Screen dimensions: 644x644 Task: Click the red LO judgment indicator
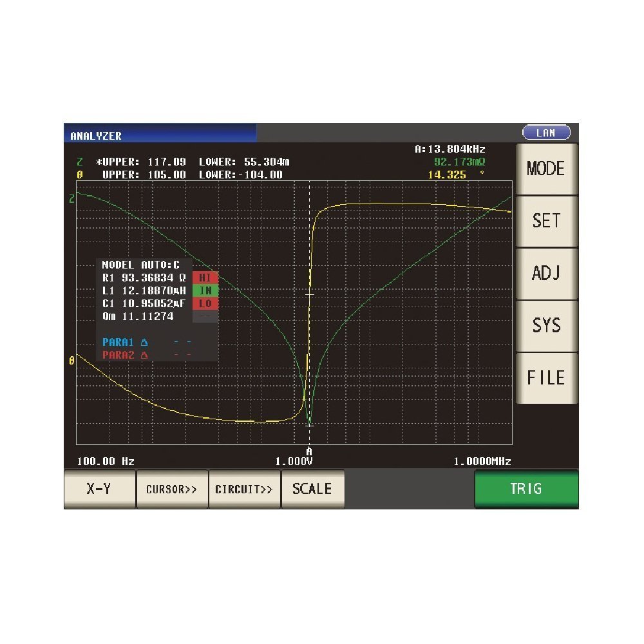point(205,303)
